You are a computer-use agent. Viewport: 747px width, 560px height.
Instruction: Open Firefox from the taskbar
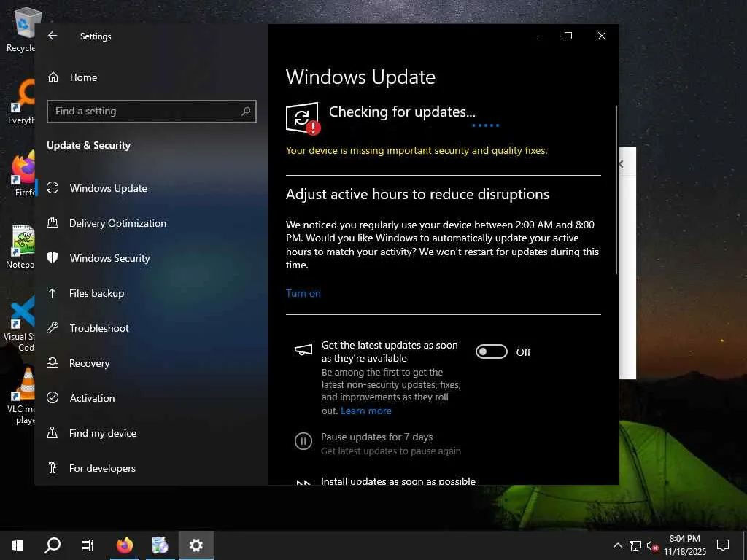tap(125, 545)
